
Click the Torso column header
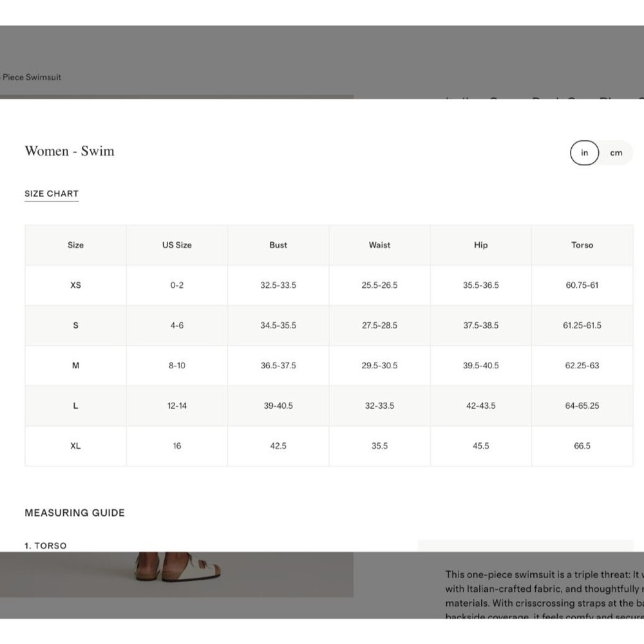click(582, 245)
